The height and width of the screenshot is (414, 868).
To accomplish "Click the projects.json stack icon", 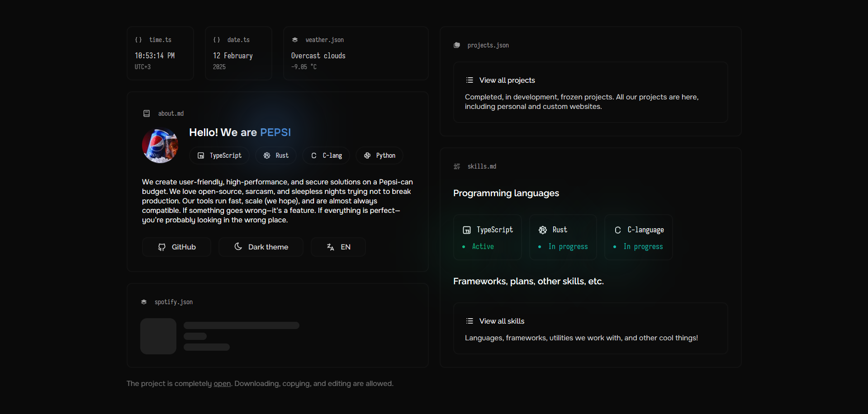I will pos(457,45).
